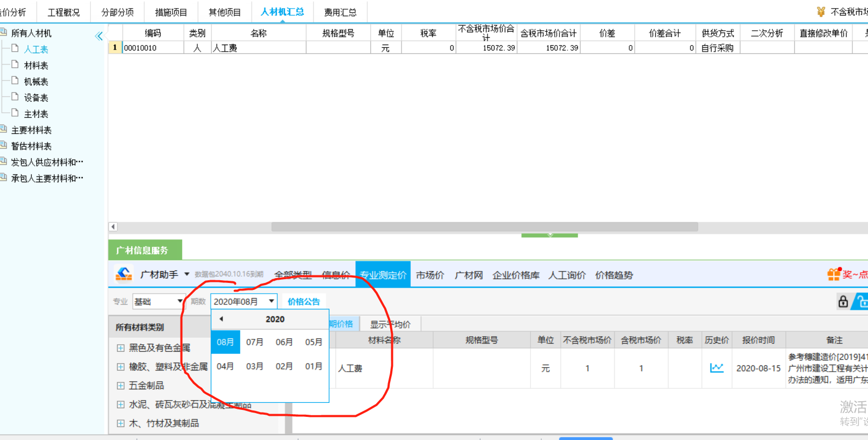Select 08月 in the month picker
This screenshot has width=868, height=440.
click(x=225, y=342)
